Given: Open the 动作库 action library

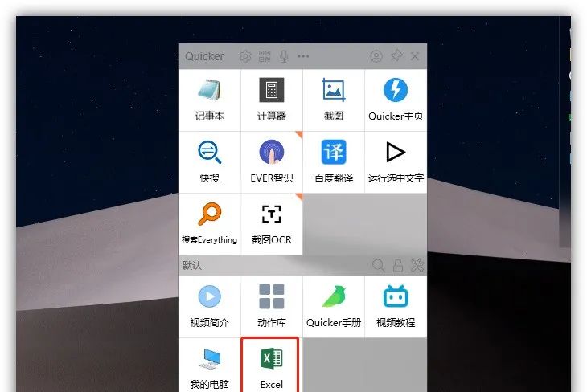Looking at the screenshot, I should coord(272,307).
